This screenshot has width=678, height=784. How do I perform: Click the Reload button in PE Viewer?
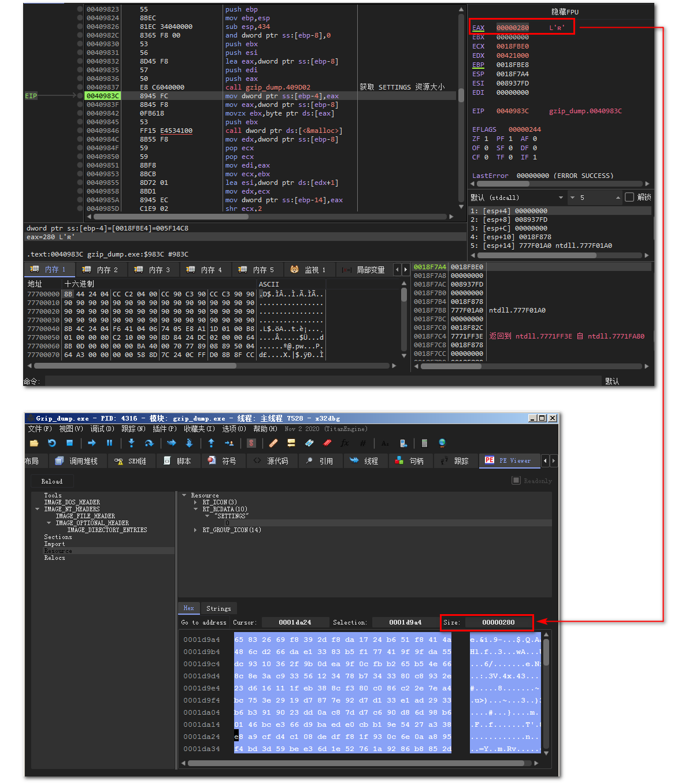[52, 481]
